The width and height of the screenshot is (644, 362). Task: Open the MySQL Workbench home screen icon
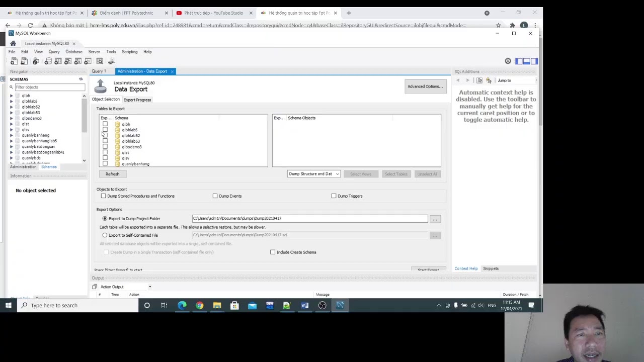click(x=13, y=44)
